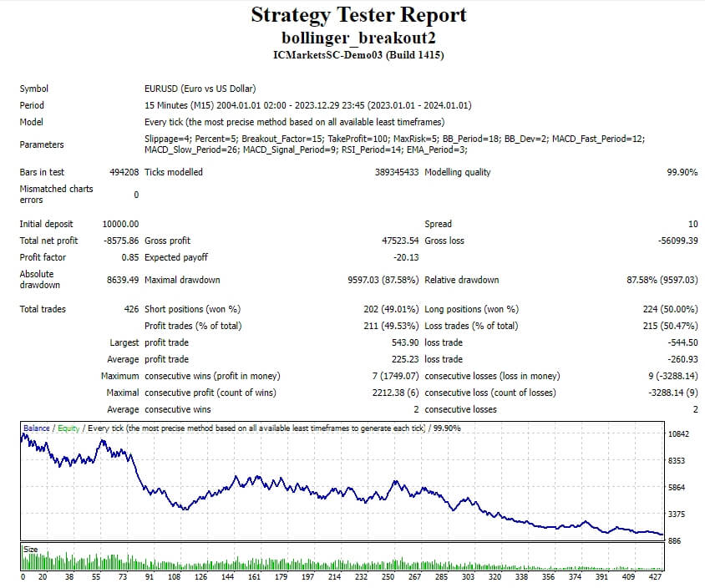The height and width of the screenshot is (588, 705).
Task: Click the 'Equity' legend label on chart
Action: pos(68,428)
